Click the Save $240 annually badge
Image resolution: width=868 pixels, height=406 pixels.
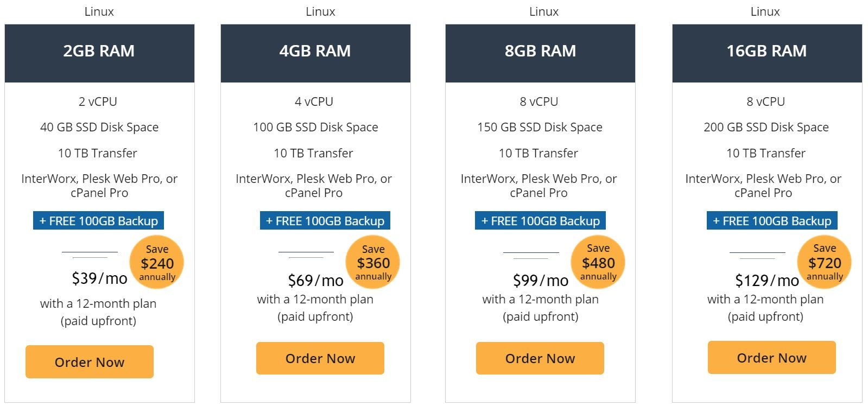(x=157, y=263)
